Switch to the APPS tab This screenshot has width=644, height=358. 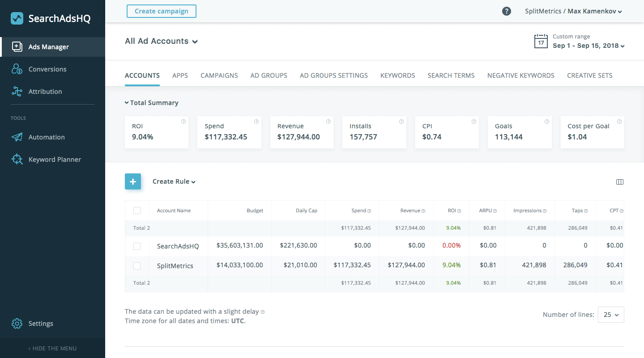[x=180, y=76]
